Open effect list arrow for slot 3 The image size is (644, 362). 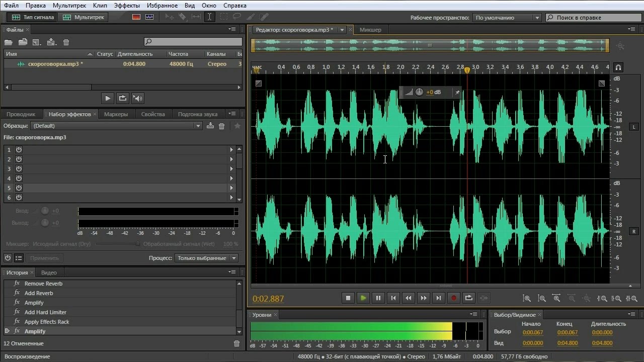(x=231, y=169)
